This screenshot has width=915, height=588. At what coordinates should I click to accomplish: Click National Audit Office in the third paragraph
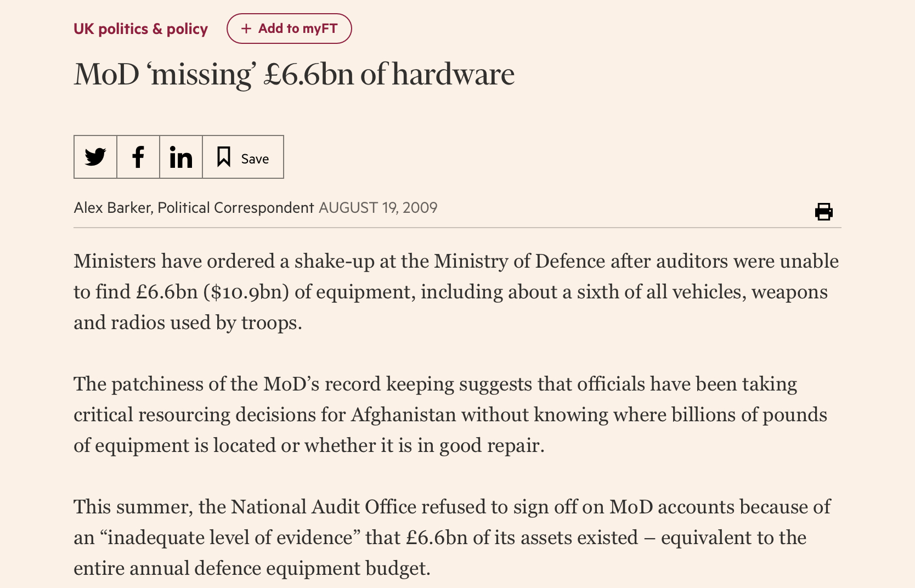324,507
